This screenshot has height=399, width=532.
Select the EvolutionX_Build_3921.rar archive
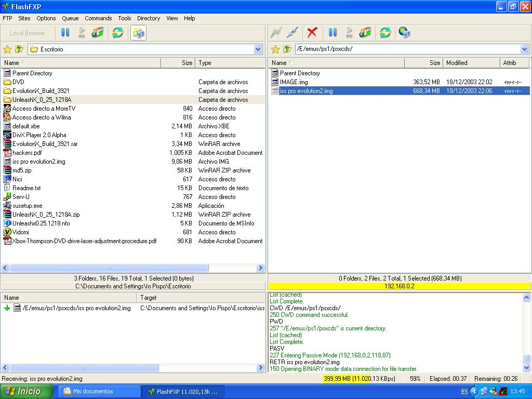(x=45, y=143)
